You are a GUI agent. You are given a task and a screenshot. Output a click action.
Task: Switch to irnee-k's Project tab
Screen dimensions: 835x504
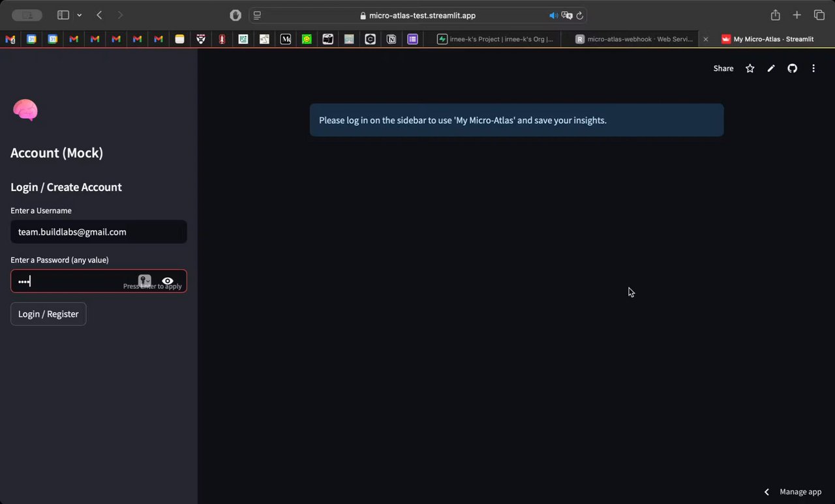coord(495,39)
